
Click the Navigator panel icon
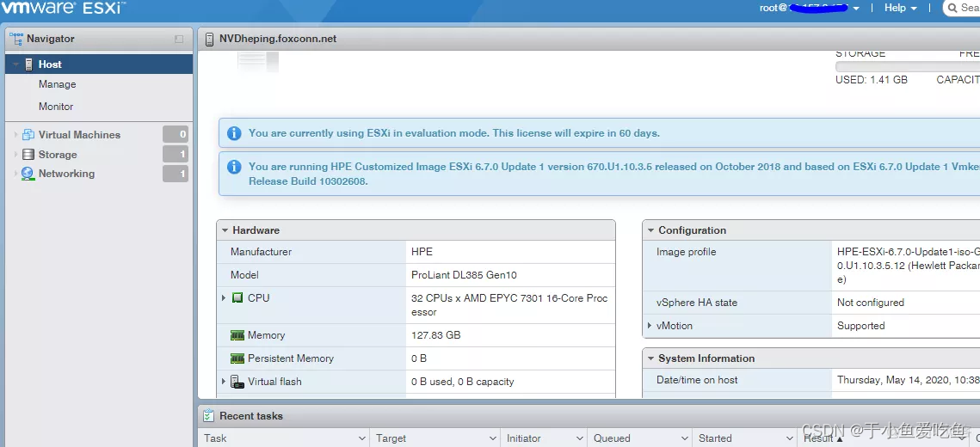pos(16,39)
